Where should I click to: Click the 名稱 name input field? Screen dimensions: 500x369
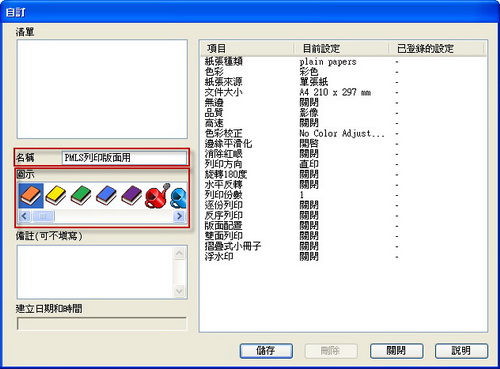[x=124, y=158]
